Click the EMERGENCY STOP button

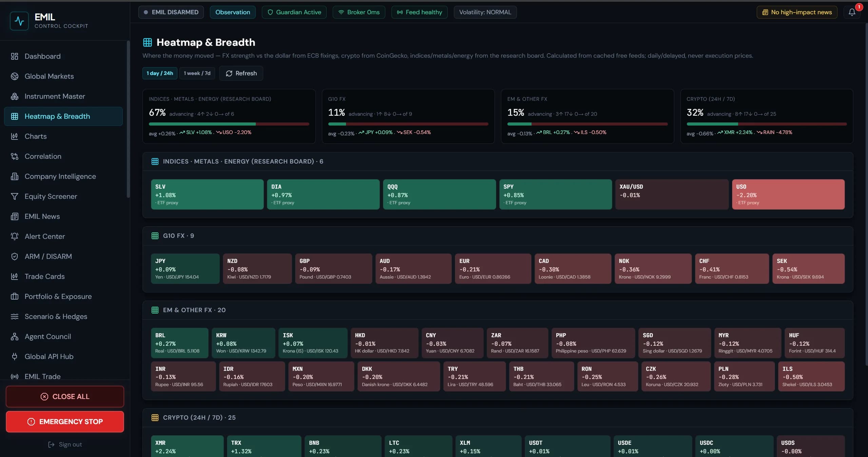(65, 422)
